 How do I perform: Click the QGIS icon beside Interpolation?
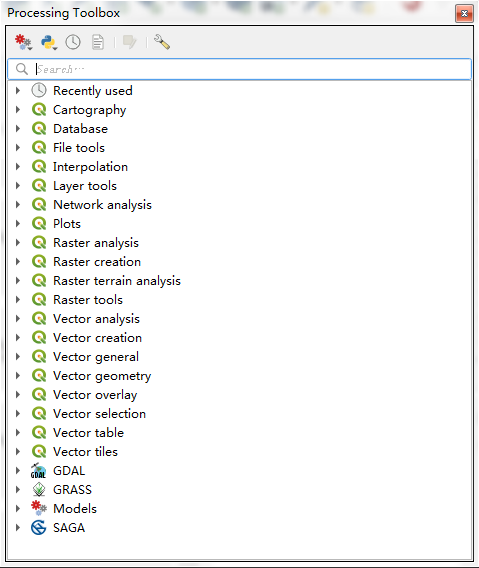click(x=39, y=167)
